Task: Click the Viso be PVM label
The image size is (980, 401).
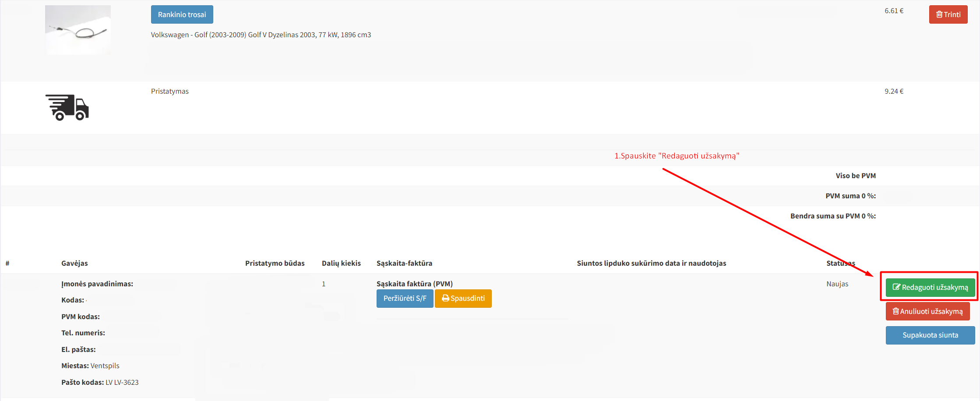Action: (856, 176)
